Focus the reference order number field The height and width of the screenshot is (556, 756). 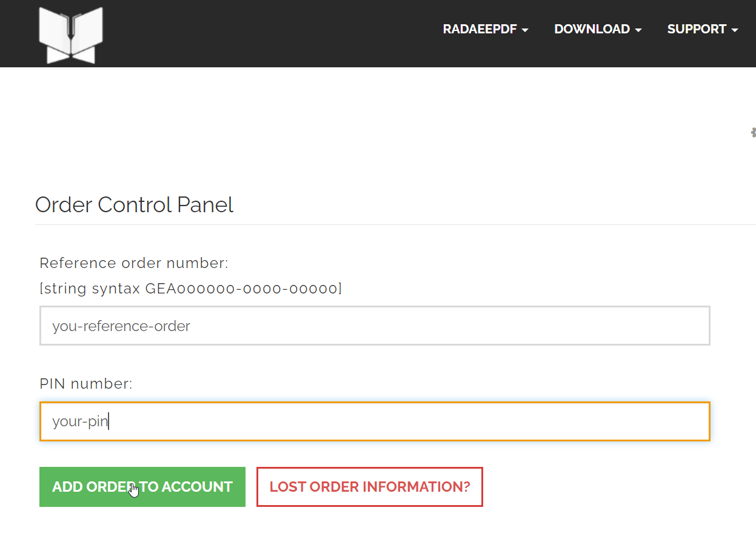pyautogui.click(x=375, y=326)
